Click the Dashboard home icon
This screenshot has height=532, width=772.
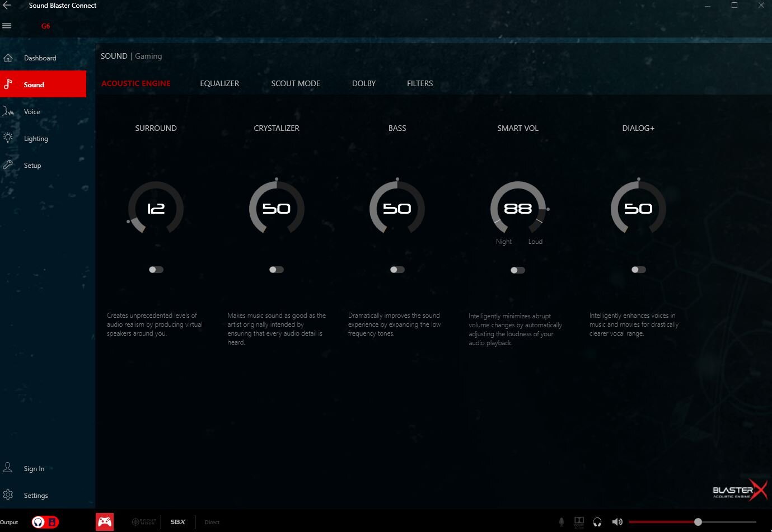[x=8, y=58]
